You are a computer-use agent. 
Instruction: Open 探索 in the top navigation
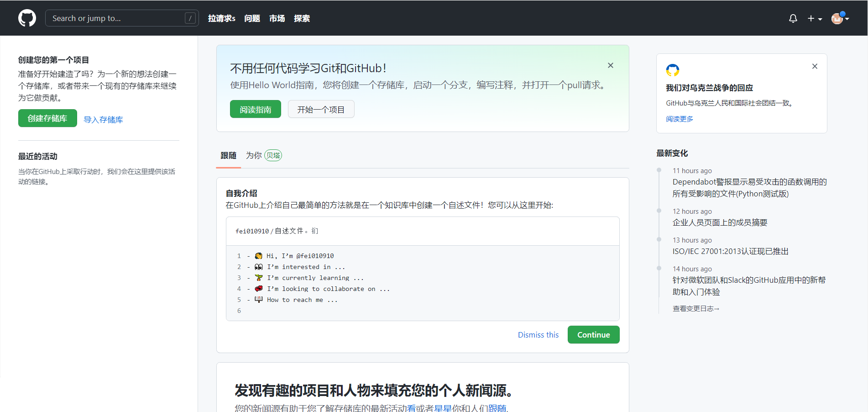point(302,18)
